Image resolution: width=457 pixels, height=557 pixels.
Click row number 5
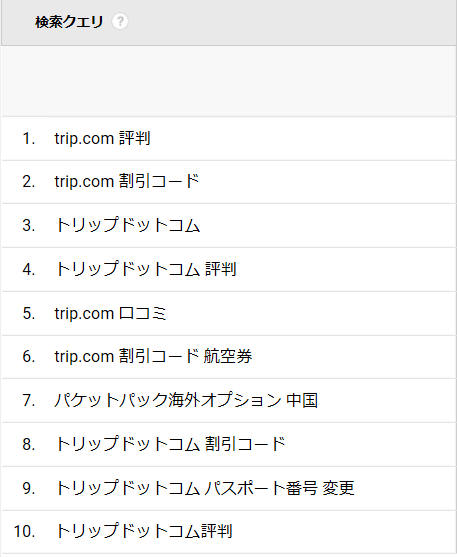28,313
